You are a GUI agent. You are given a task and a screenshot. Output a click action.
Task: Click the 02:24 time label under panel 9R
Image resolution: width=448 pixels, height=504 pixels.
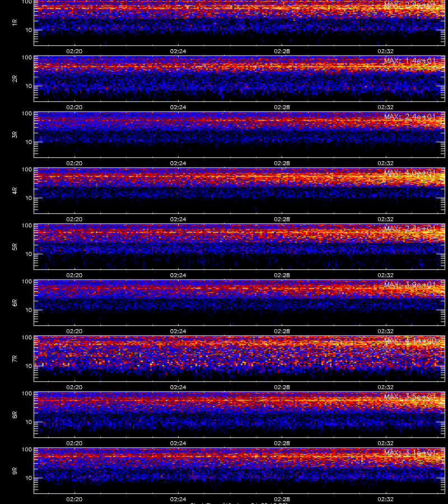pyautogui.click(x=178, y=499)
